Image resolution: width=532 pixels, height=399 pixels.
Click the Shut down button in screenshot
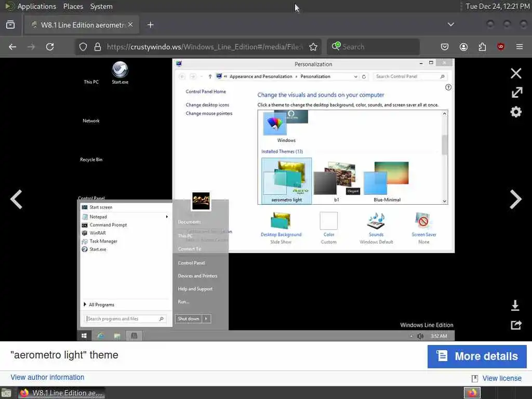click(189, 318)
